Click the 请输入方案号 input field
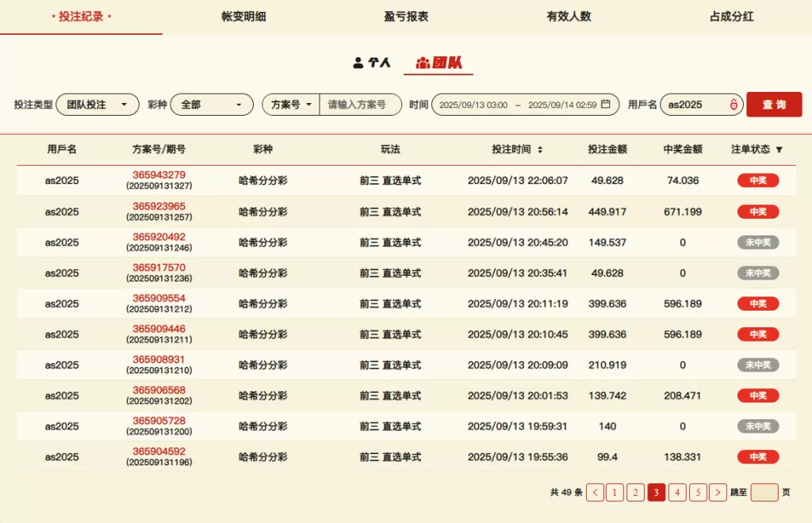Image resolution: width=812 pixels, height=523 pixels. click(359, 105)
